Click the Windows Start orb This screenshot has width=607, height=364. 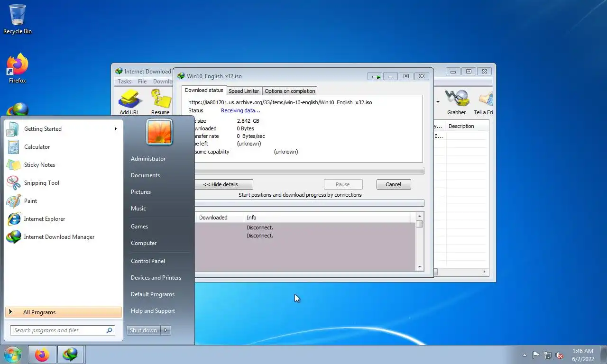13,355
